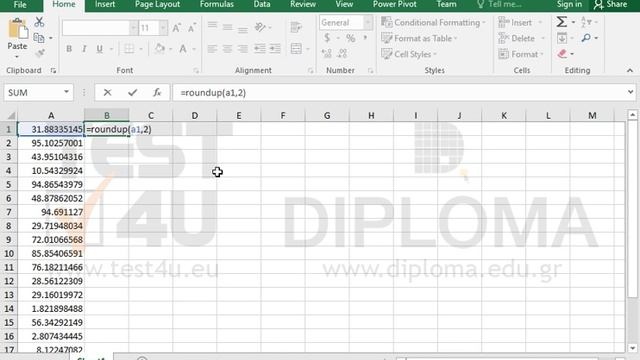
Task: Collapse the ribbon with the caret
Action: 630,71
